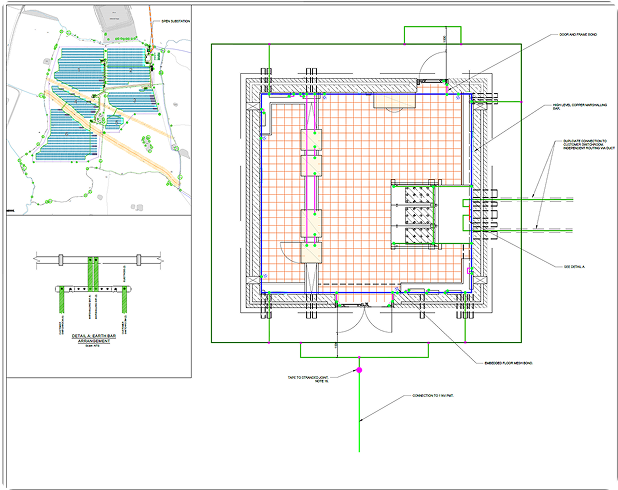
Task: Click the "DOOR AND FRAME BOND" annotation
Action: 578,35
